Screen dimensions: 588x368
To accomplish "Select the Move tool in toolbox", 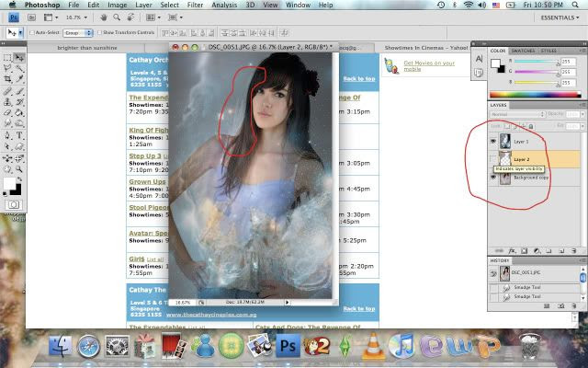I will (18, 58).
